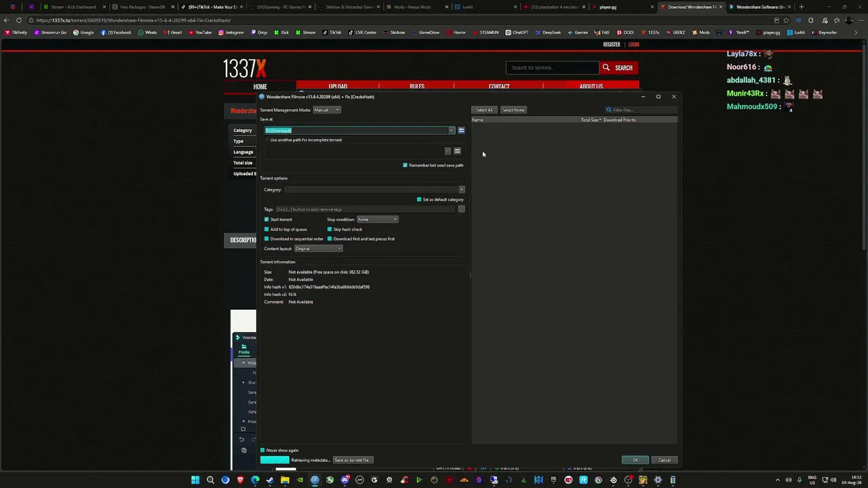The image size is (868, 488).
Task: Go to 1337x HOME menu
Action: pyautogui.click(x=260, y=87)
